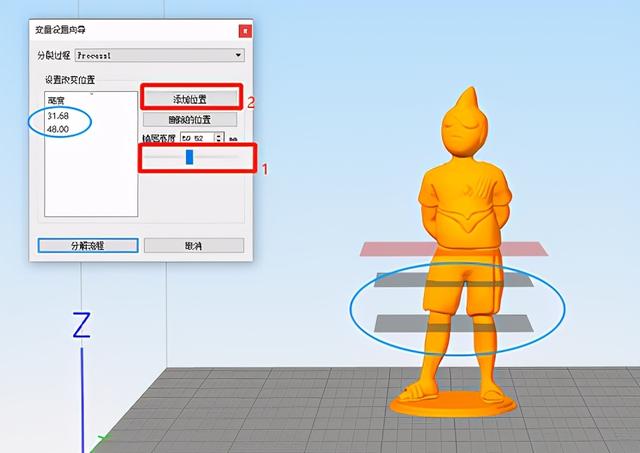This screenshot has width=640, height=453.
Task: Click the blue slider handle for layer height
Action: coord(189,157)
